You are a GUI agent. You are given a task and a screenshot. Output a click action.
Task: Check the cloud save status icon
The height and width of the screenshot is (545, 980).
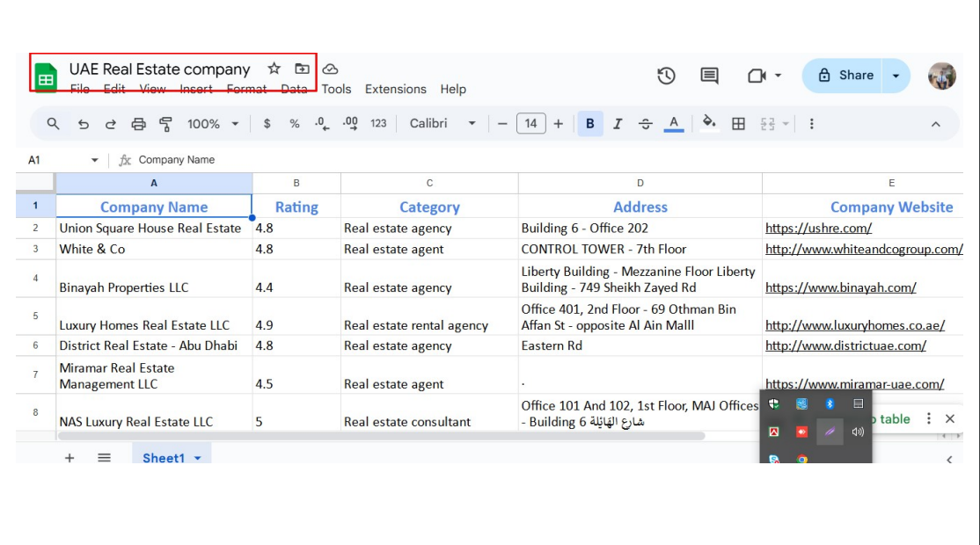point(330,69)
